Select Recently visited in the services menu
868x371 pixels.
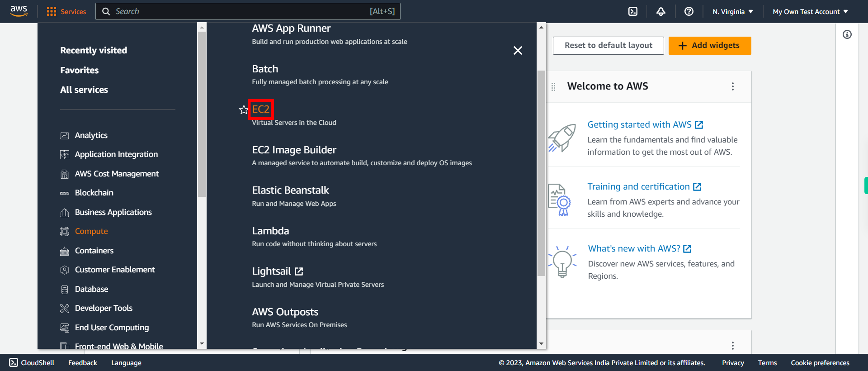(x=94, y=50)
